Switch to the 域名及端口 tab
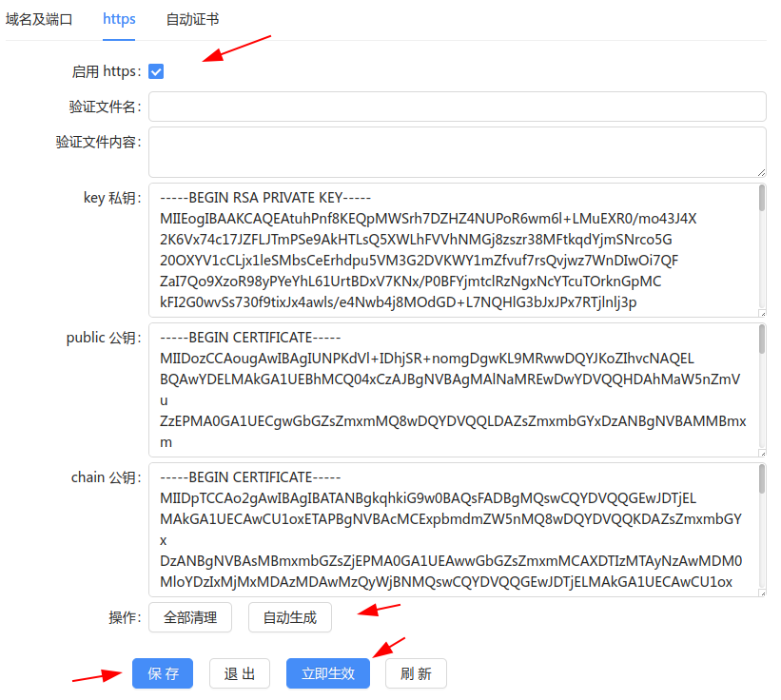Image resolution: width=781 pixels, height=700 pixels. pyautogui.click(x=39, y=19)
